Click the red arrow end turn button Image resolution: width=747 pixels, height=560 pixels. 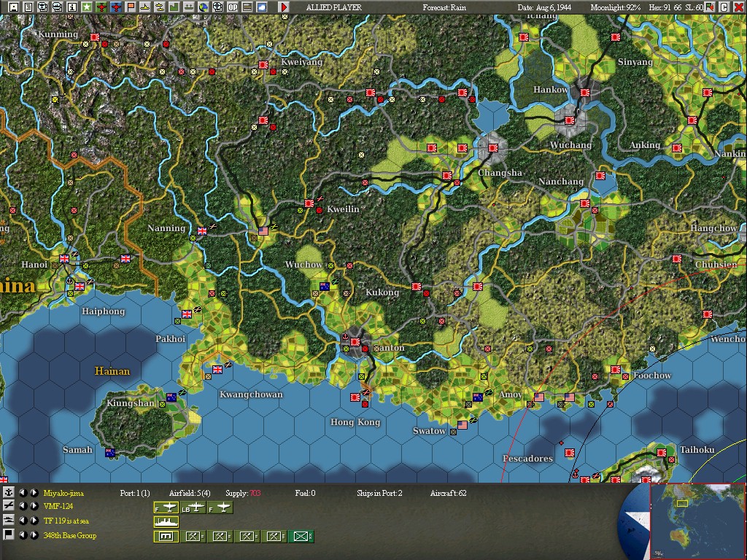click(x=284, y=7)
